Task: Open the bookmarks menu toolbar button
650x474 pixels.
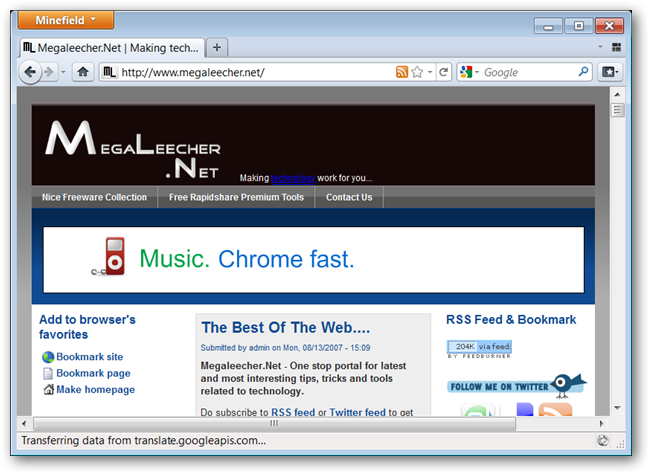Action: coord(610,72)
